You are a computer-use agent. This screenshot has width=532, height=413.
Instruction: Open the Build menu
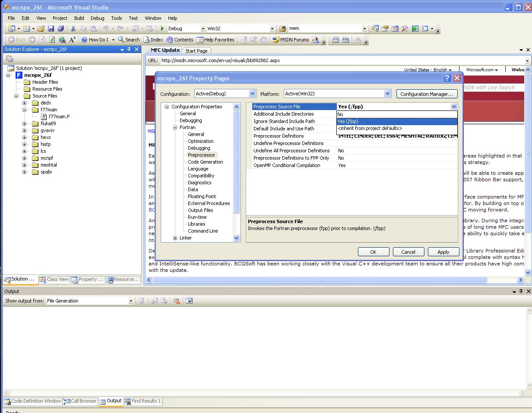(x=79, y=18)
